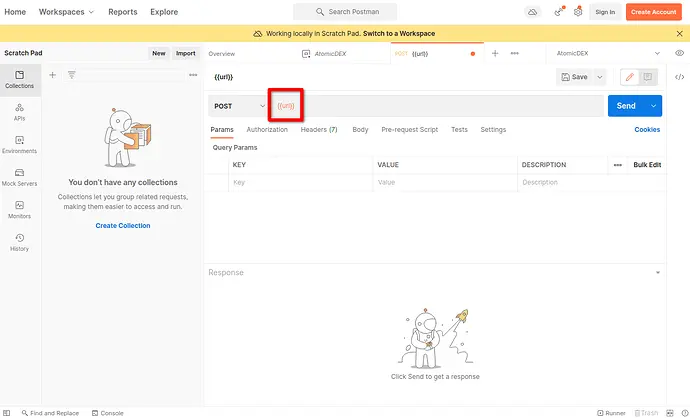Open the Monitors sidebar section

coord(19,209)
